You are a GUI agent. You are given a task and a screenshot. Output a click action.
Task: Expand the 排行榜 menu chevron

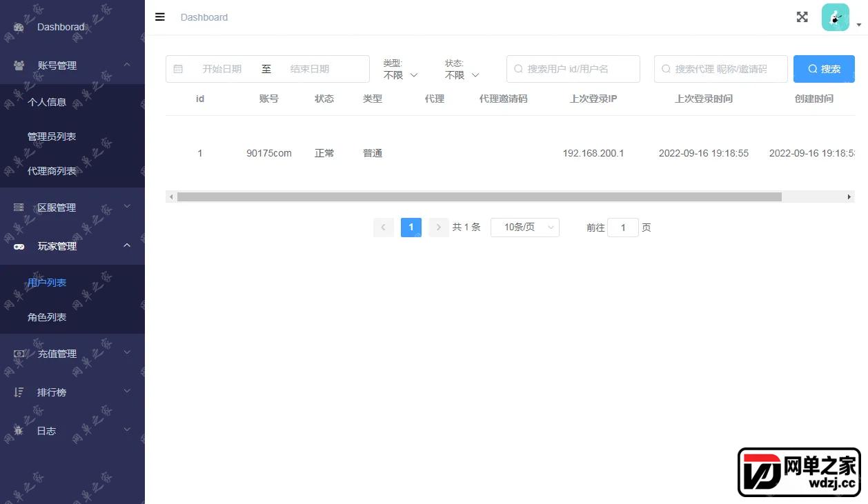click(x=127, y=391)
